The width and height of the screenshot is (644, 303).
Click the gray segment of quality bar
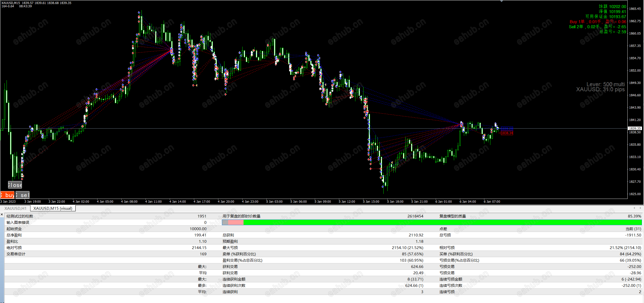point(225,222)
